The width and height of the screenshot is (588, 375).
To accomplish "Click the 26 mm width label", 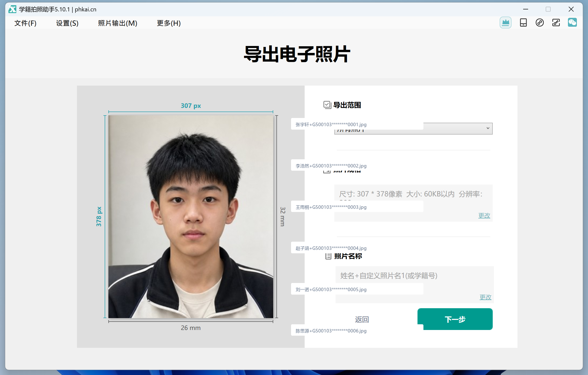I will pyautogui.click(x=191, y=328).
